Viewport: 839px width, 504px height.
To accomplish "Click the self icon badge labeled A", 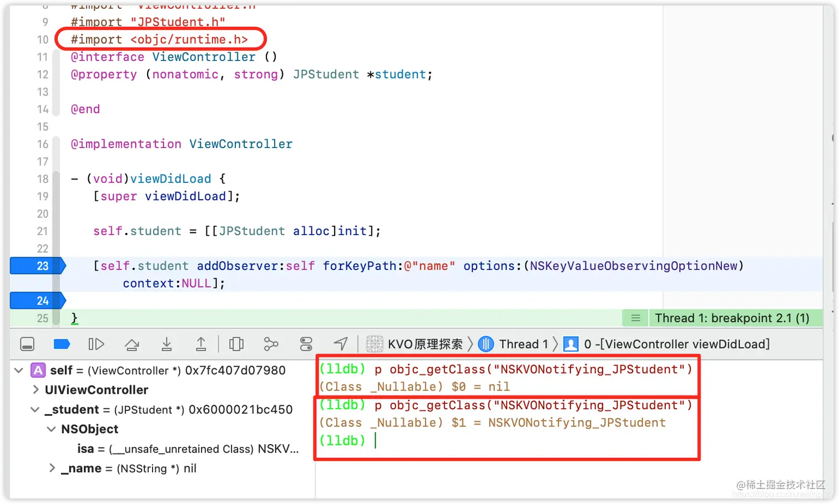I will pyautogui.click(x=38, y=370).
